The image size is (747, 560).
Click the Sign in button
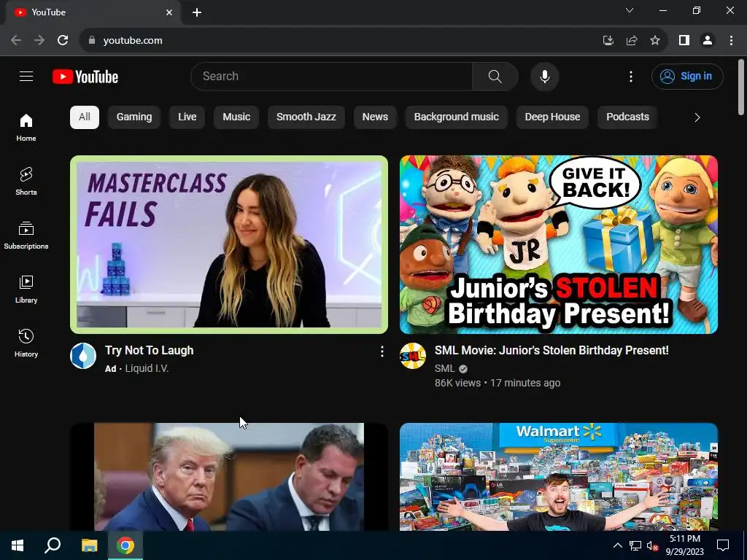click(687, 76)
